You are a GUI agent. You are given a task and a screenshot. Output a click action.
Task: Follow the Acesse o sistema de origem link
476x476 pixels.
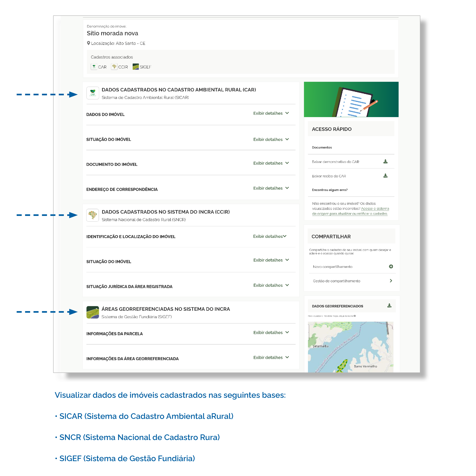pyautogui.click(x=350, y=211)
